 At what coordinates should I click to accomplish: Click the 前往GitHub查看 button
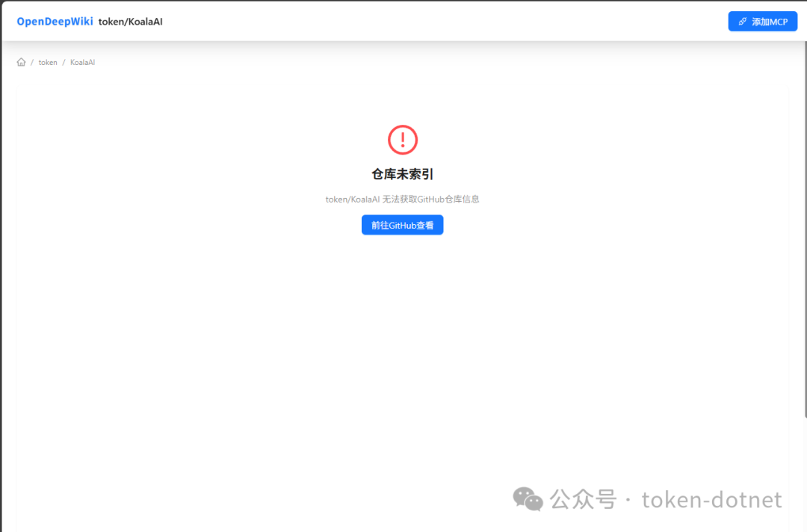click(x=402, y=225)
